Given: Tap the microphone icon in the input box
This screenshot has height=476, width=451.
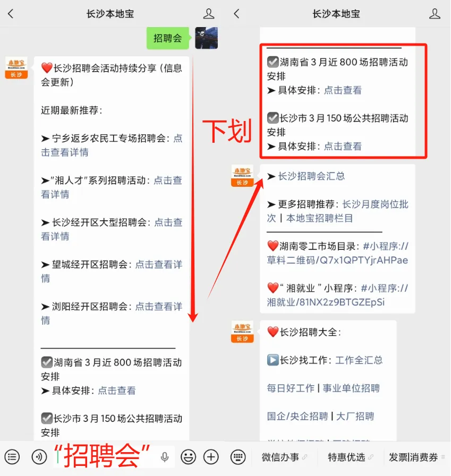Looking at the screenshot, I should coord(165,457).
